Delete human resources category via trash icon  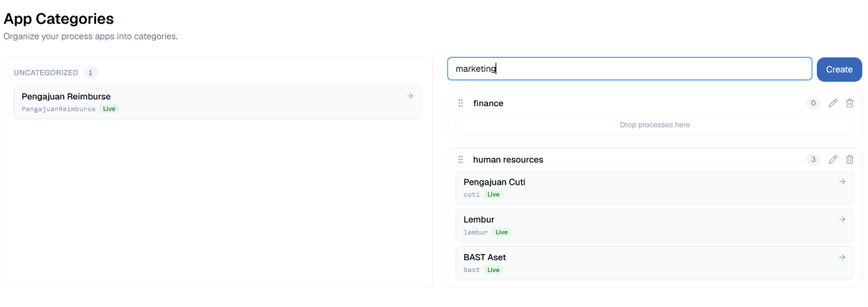(849, 159)
